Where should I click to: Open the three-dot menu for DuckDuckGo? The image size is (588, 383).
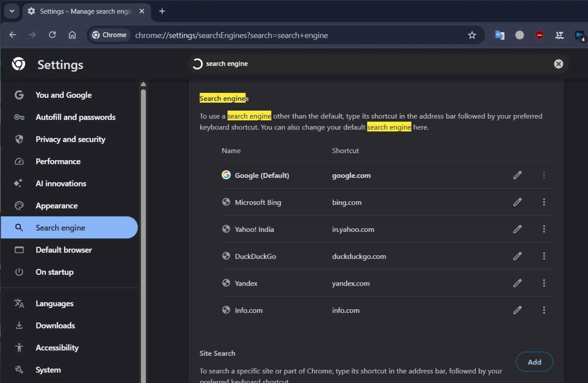pos(544,256)
